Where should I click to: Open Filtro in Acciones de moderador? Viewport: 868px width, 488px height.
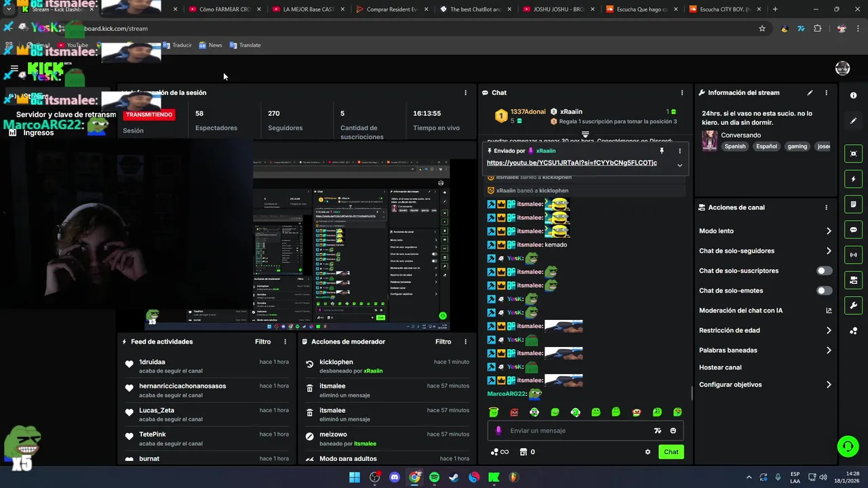pyautogui.click(x=443, y=342)
